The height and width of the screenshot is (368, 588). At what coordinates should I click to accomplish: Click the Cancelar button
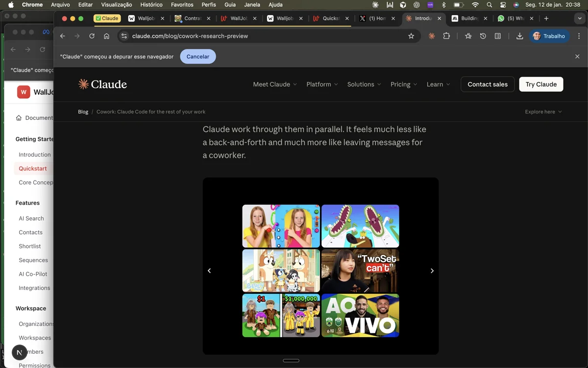198,56
